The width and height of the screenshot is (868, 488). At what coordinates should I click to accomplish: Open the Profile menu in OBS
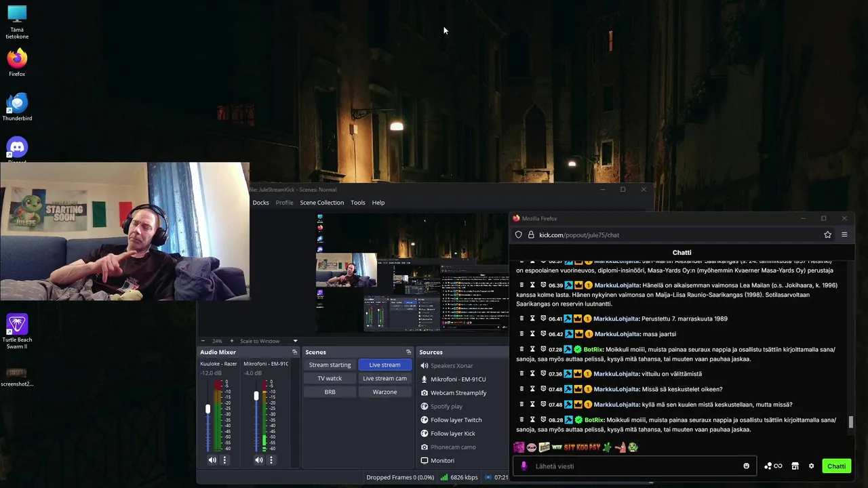pos(284,203)
